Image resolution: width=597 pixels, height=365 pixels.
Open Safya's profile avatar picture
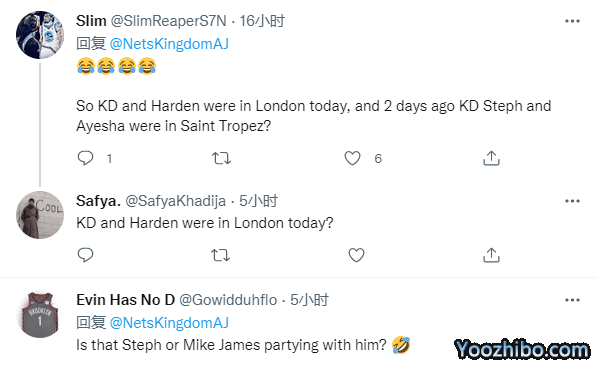tap(40, 215)
